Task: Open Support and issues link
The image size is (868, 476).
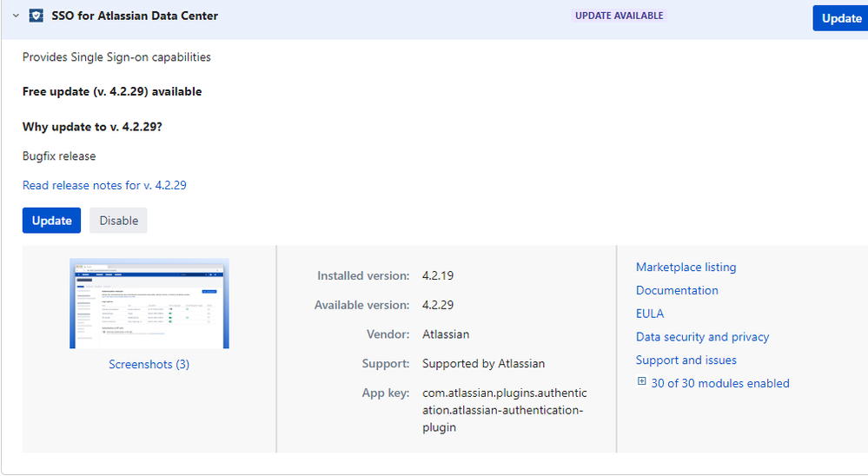Action: (x=686, y=360)
